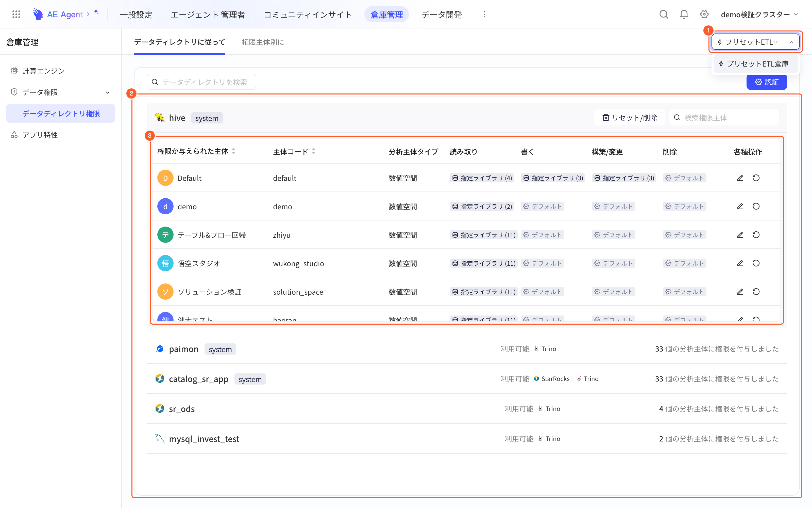Expand the catalog_sr_app catalog row
The image size is (812, 508).
[x=466, y=379]
